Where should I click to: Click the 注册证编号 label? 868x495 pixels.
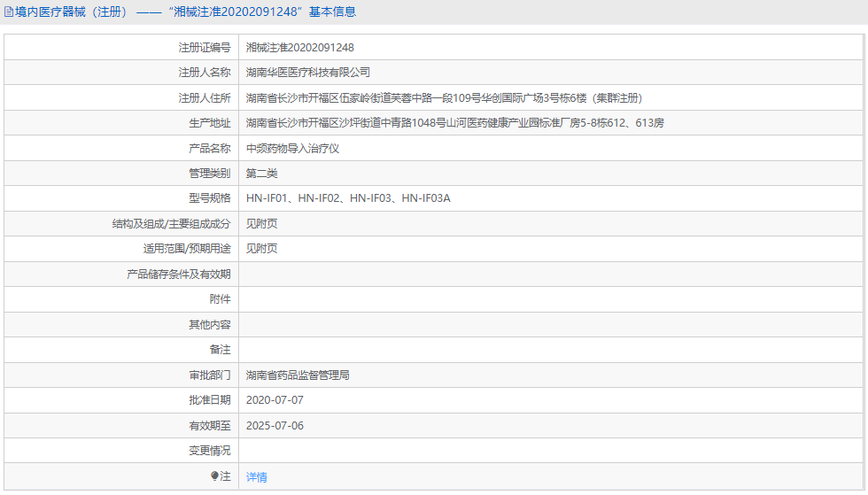(205, 48)
